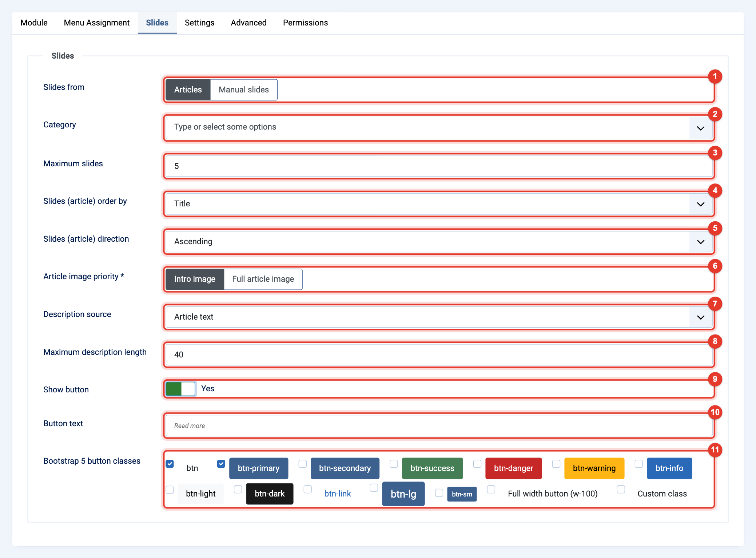Check the Custom class checkbox

[621, 489]
